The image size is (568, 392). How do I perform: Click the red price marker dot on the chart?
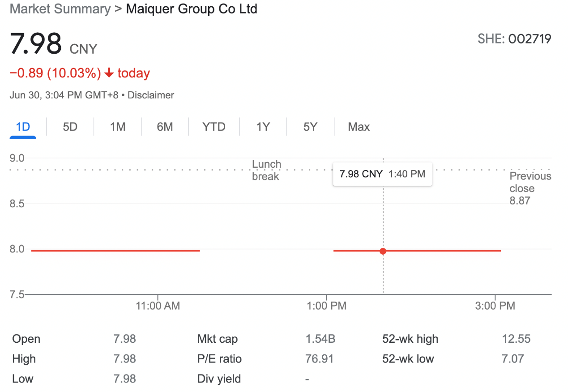pyautogui.click(x=383, y=251)
